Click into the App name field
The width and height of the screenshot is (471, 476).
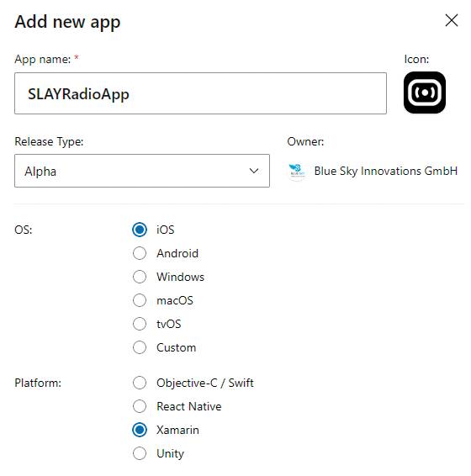coord(200,93)
